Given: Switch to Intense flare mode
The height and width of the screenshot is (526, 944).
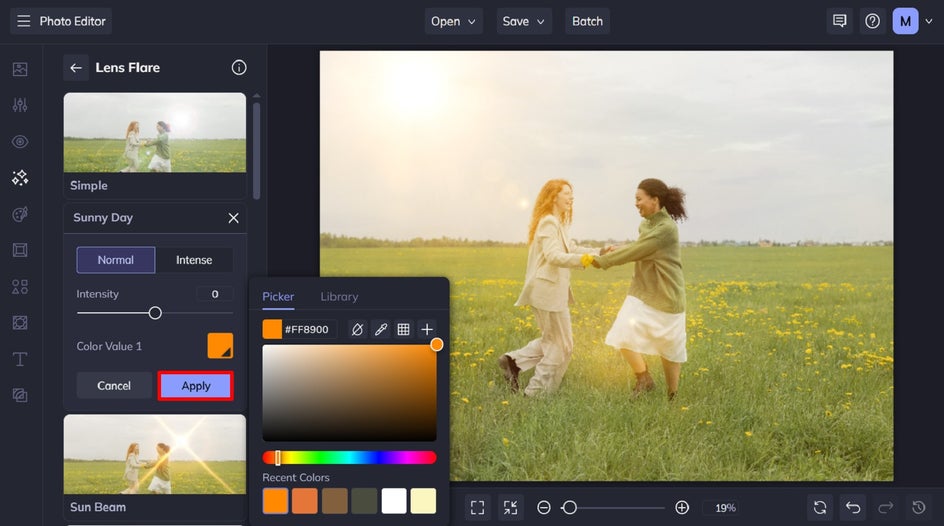Looking at the screenshot, I should click(x=194, y=260).
